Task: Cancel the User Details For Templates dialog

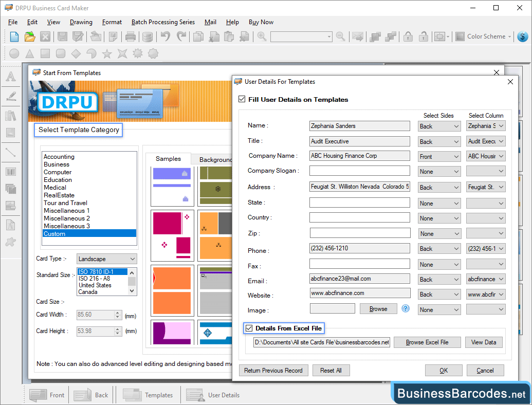Action: point(485,371)
